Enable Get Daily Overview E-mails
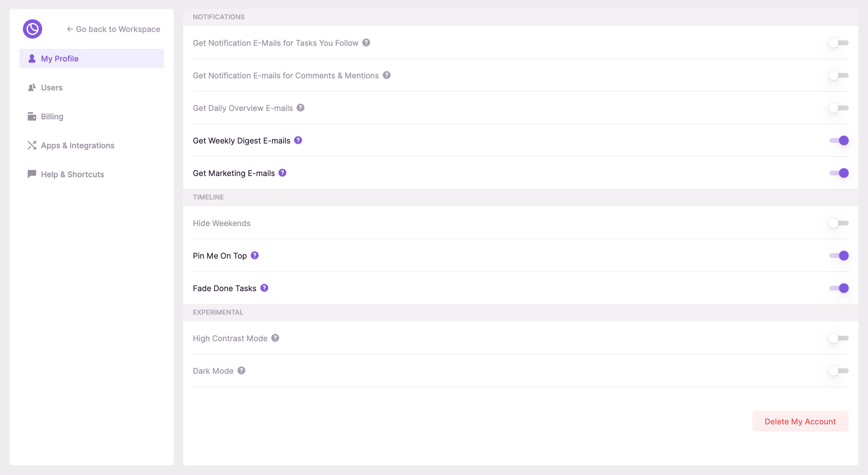 [838, 108]
